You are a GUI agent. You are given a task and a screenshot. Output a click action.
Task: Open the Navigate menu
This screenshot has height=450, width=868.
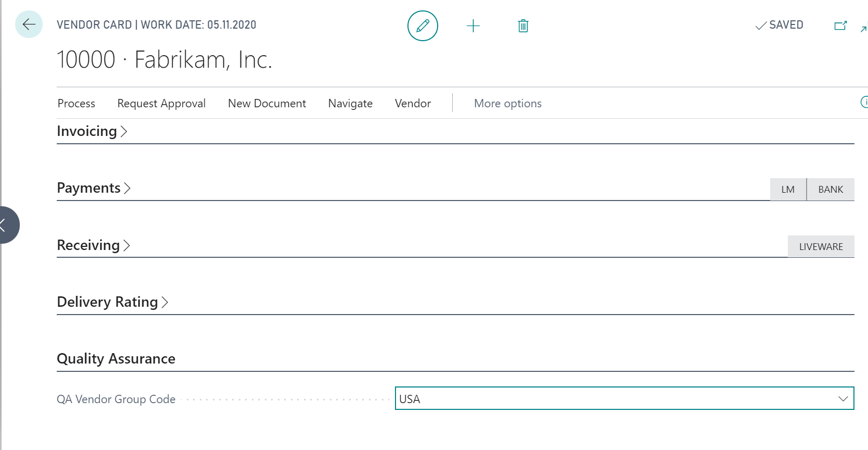pos(350,103)
